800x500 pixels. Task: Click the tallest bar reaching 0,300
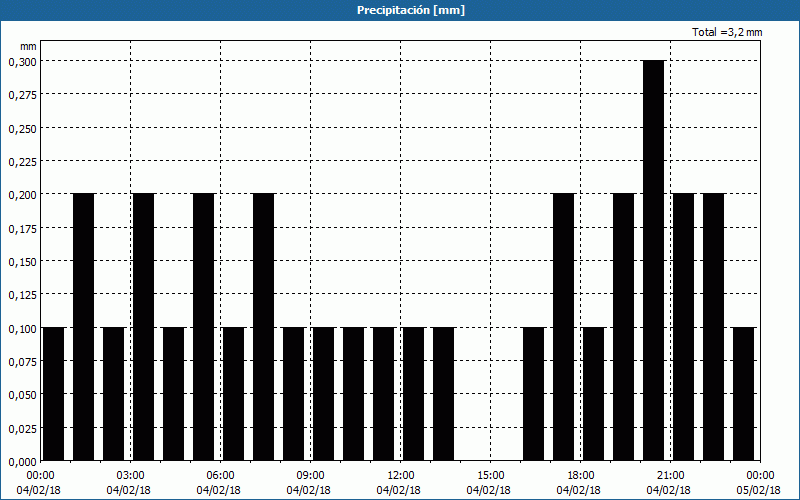click(654, 260)
